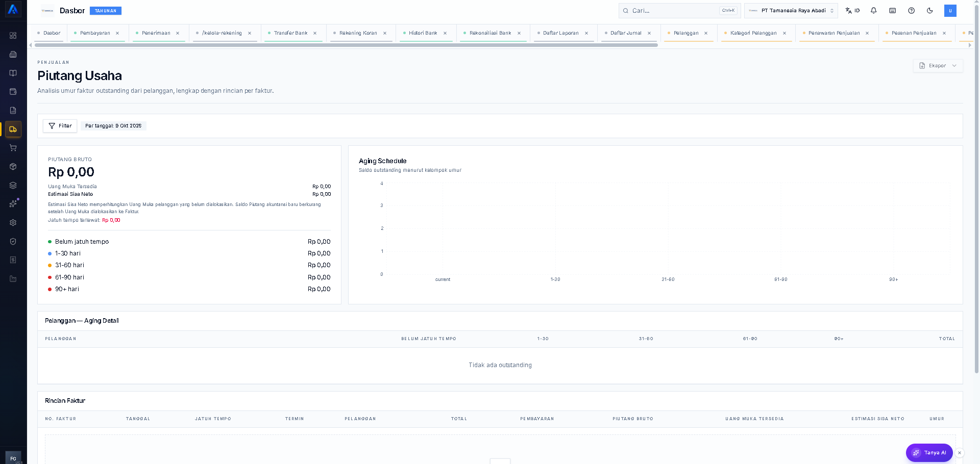The height and width of the screenshot is (464, 980).
Task: Open the stacked layers icon in the sidebar
Action: point(13,186)
